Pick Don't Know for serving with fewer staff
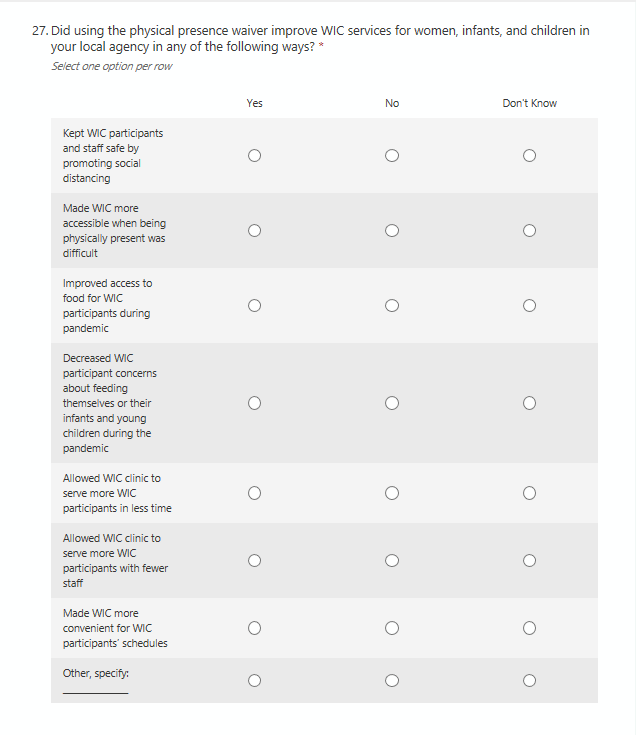This screenshot has height=735, width=636. 529,560
